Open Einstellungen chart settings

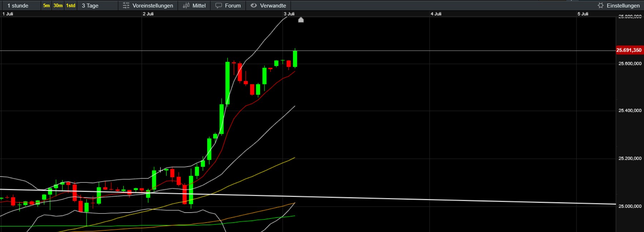click(x=619, y=6)
